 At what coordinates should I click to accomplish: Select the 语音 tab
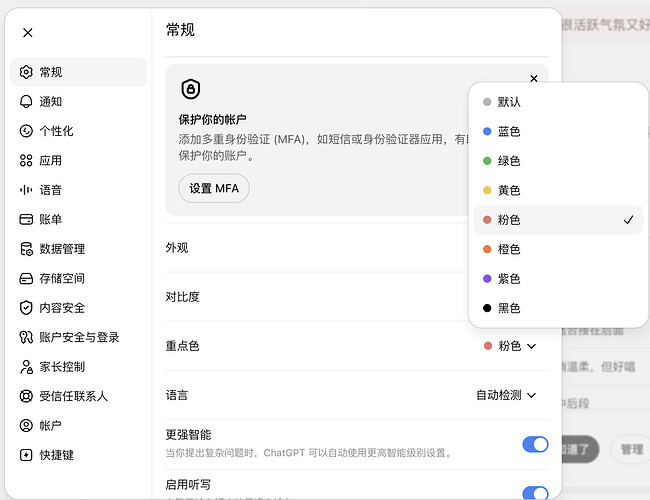coord(78,190)
